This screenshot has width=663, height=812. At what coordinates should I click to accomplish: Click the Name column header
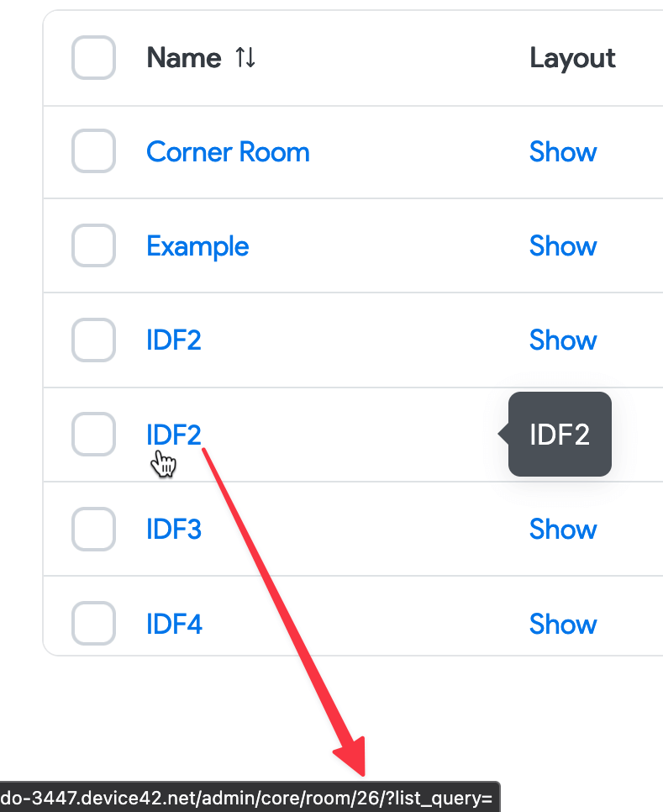pyautogui.click(x=184, y=58)
